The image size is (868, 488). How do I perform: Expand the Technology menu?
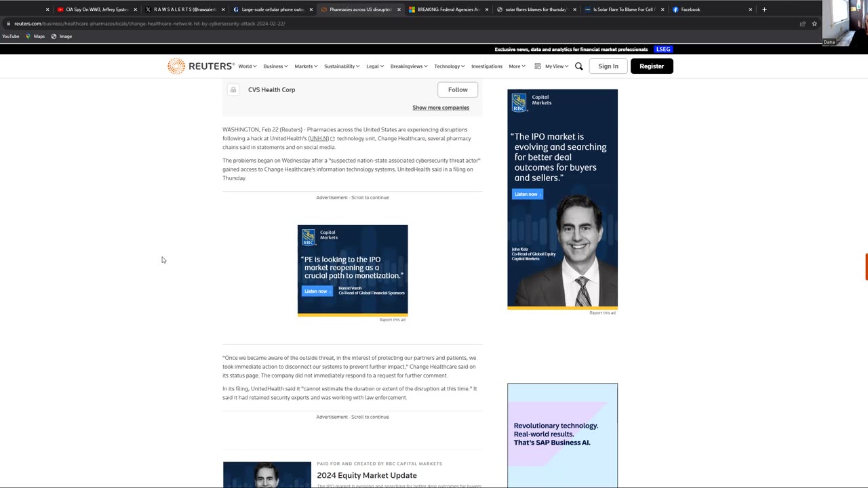coord(450,66)
